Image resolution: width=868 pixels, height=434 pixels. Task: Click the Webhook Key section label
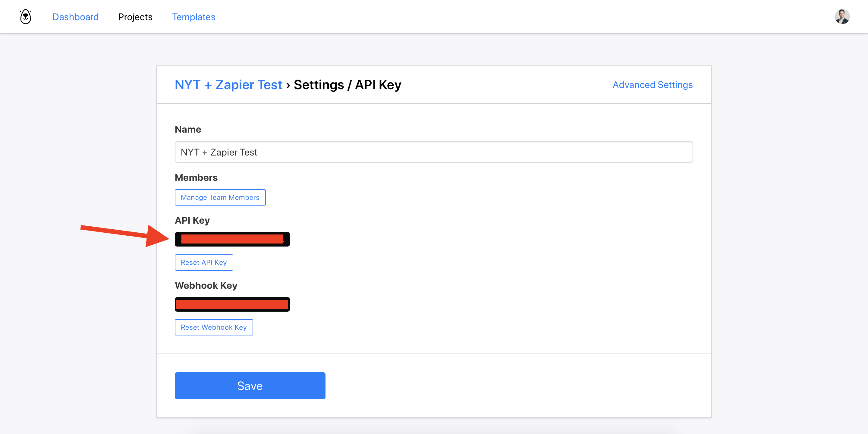(x=206, y=285)
